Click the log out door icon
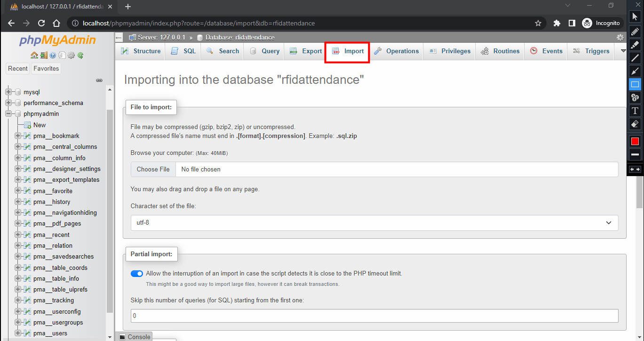The width and height of the screenshot is (644, 341). coord(43,55)
